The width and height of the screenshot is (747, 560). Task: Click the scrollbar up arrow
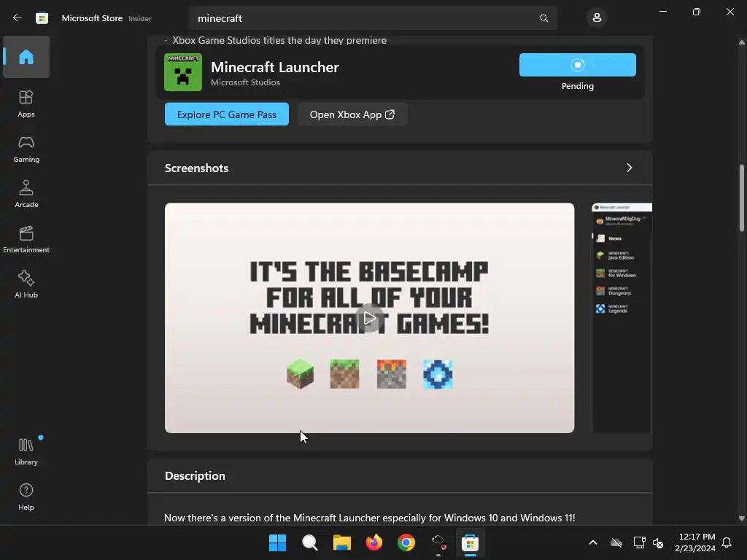pyautogui.click(x=741, y=42)
